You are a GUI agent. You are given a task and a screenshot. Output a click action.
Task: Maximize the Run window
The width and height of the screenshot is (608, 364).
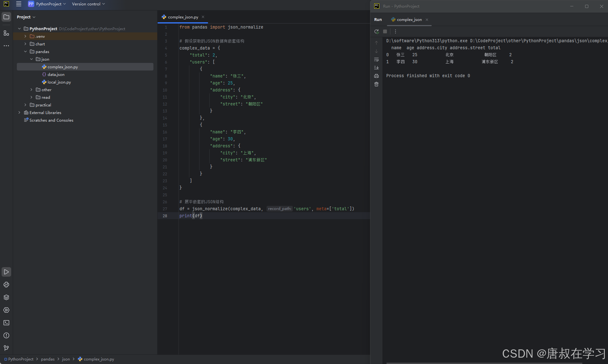point(587,6)
